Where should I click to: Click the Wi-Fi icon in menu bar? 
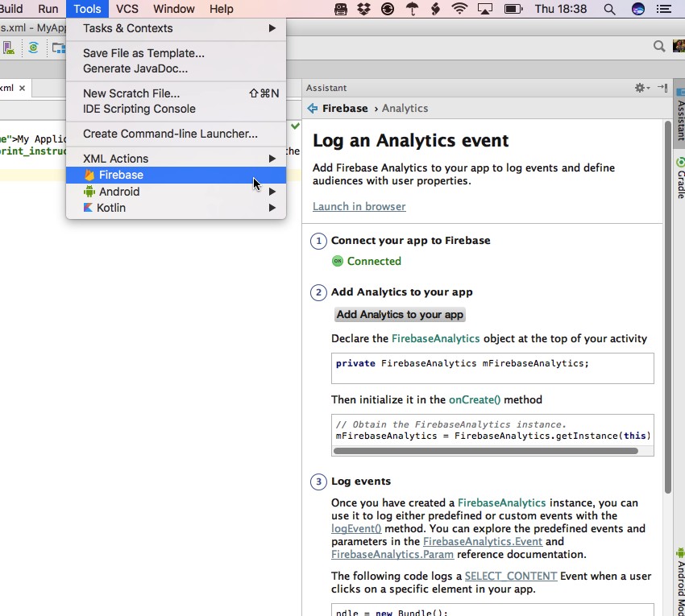click(x=459, y=9)
